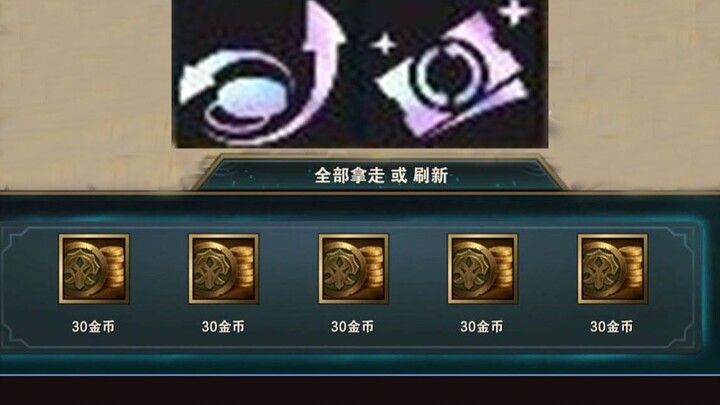The image size is (720, 405).
Task: Click the small sparkle above the ticket corner
Action: pos(514,11)
